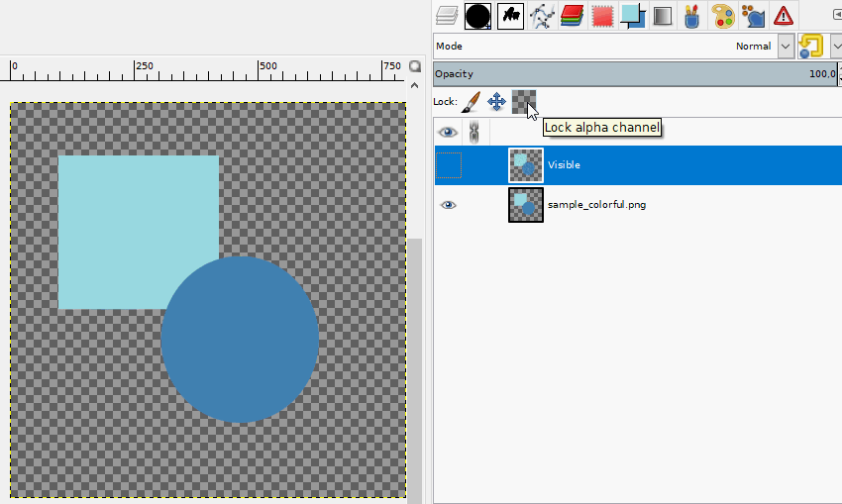This screenshot has width=842, height=504.
Task: Open the Brushes tab with black circle
Action: (477, 16)
